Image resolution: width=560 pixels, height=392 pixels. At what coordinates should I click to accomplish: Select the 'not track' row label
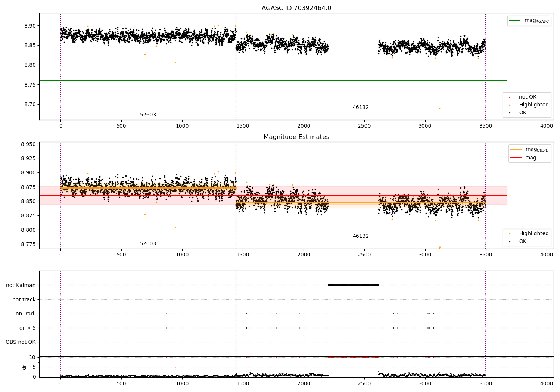coord(24,299)
